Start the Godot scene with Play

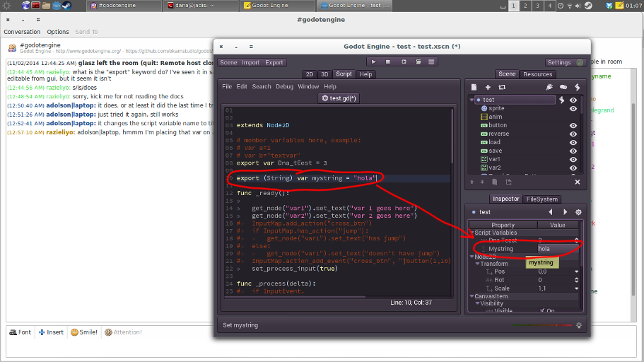[x=373, y=62]
